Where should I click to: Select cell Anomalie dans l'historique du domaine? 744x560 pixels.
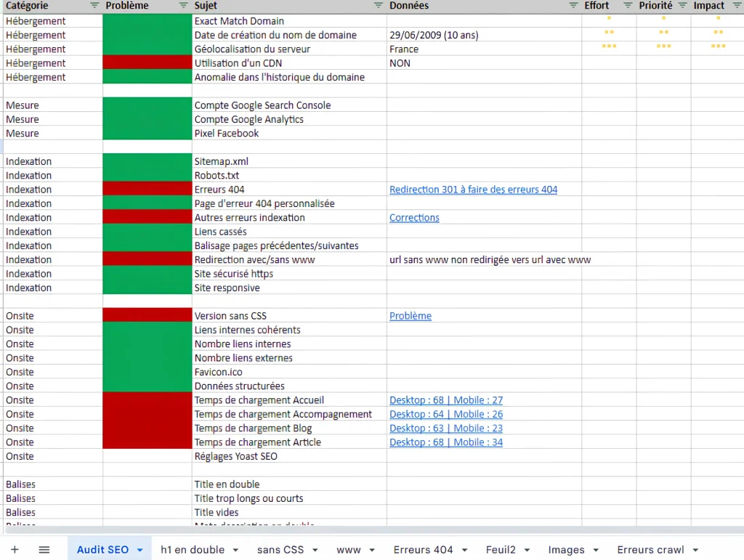click(x=289, y=77)
